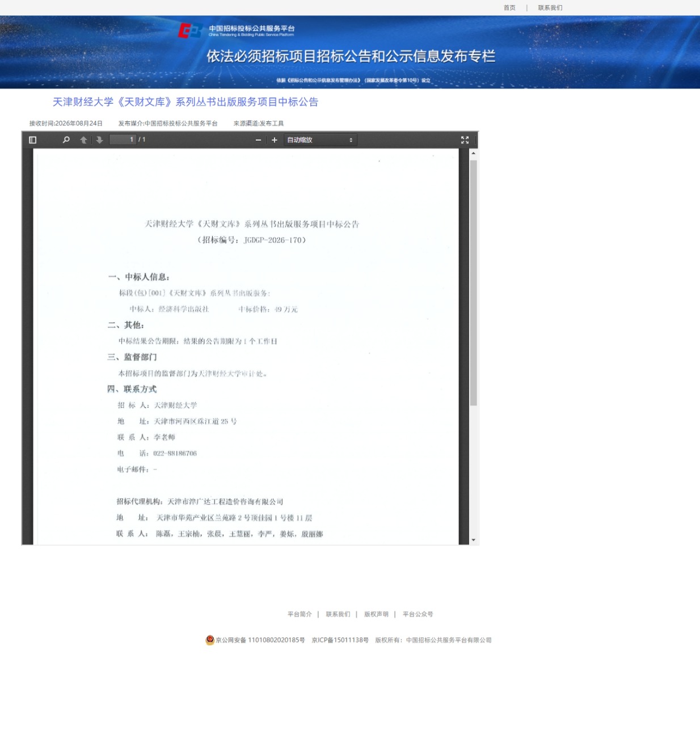Open 京公网安备 11010802020185号 link
The height and width of the screenshot is (753, 700).
[x=260, y=640]
